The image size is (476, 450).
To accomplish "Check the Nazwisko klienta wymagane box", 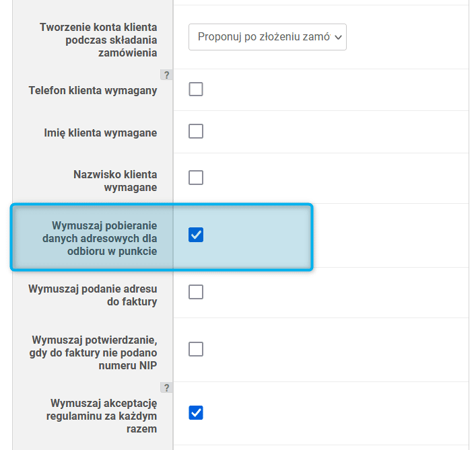I will pyautogui.click(x=196, y=178).
